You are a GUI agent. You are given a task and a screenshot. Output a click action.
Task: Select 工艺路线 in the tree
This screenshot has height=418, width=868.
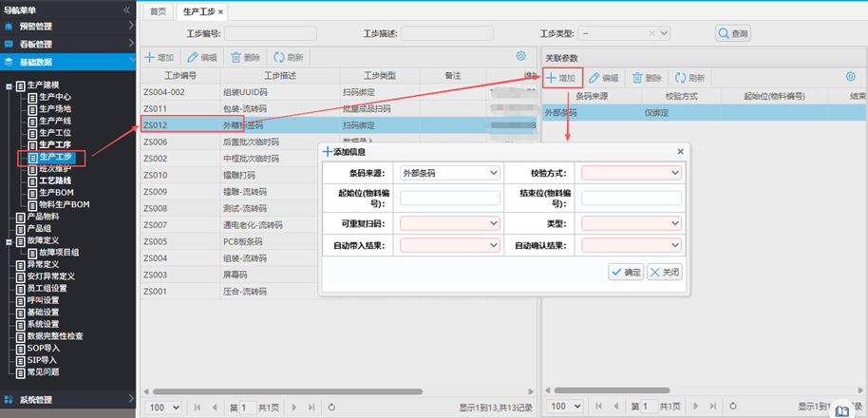(55, 180)
